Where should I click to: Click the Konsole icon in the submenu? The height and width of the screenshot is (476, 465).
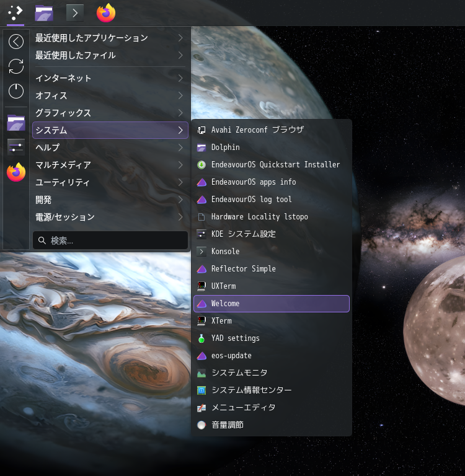click(201, 252)
